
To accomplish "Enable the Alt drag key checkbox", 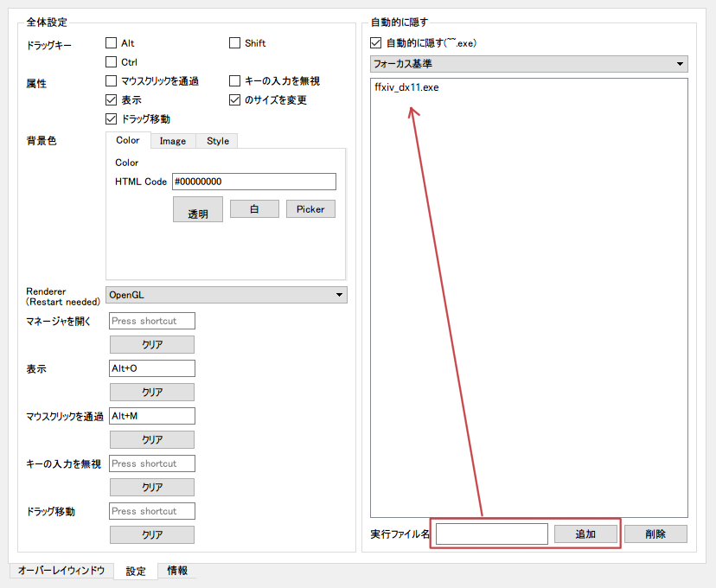I will point(111,43).
